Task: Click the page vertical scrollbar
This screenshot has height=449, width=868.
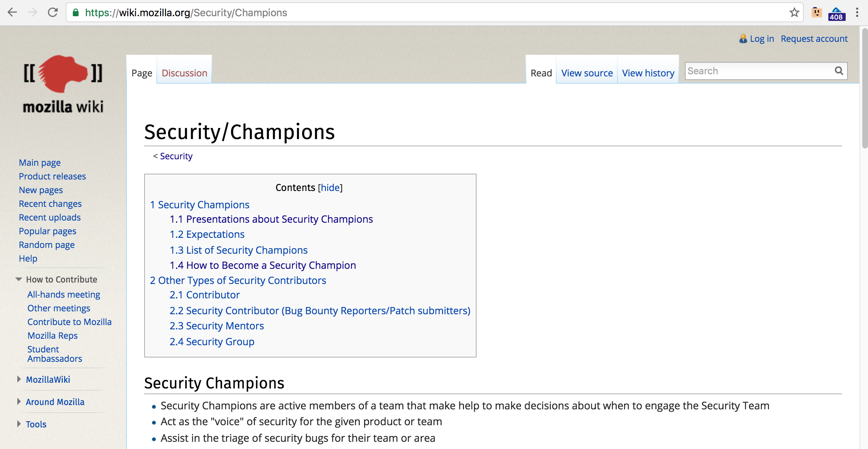Action: (864, 88)
